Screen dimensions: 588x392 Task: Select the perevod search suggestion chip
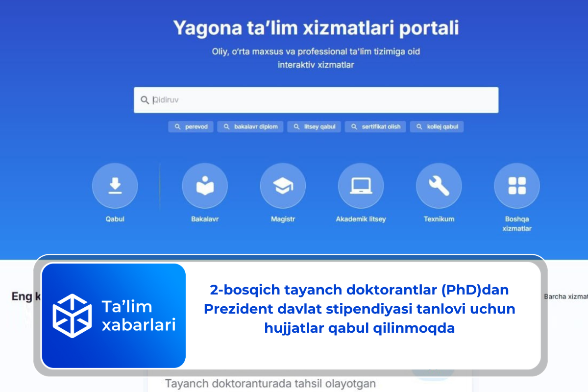pos(191,126)
